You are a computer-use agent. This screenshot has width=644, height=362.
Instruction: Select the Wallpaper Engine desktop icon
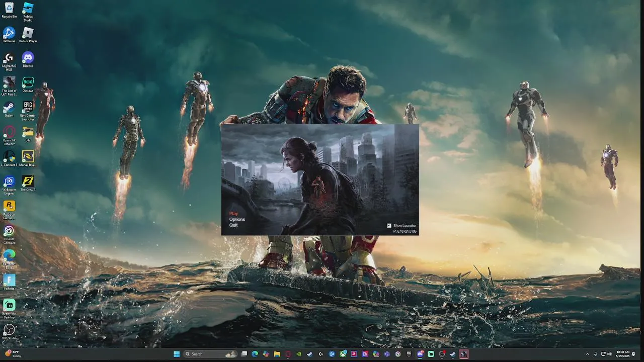click(9, 185)
